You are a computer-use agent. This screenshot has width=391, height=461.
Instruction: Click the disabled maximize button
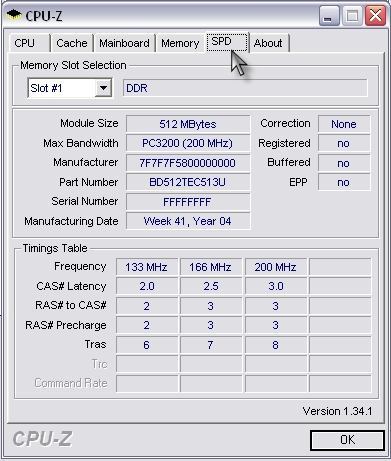pos(352,16)
